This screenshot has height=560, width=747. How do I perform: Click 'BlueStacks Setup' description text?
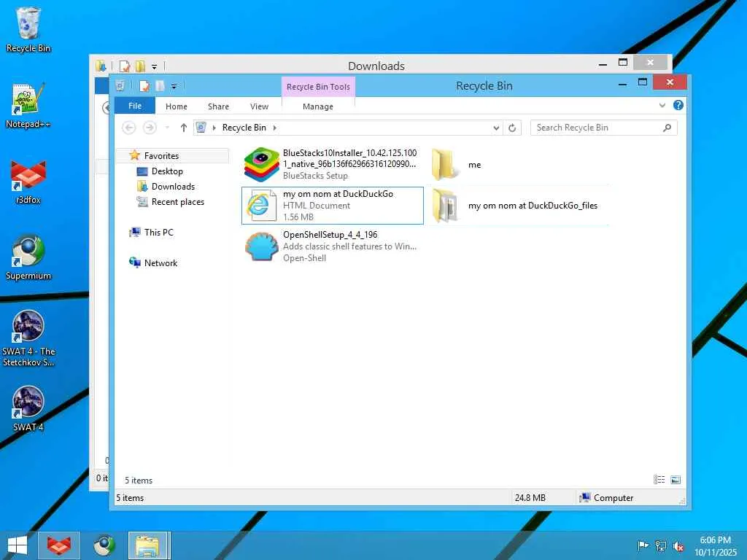coord(315,176)
